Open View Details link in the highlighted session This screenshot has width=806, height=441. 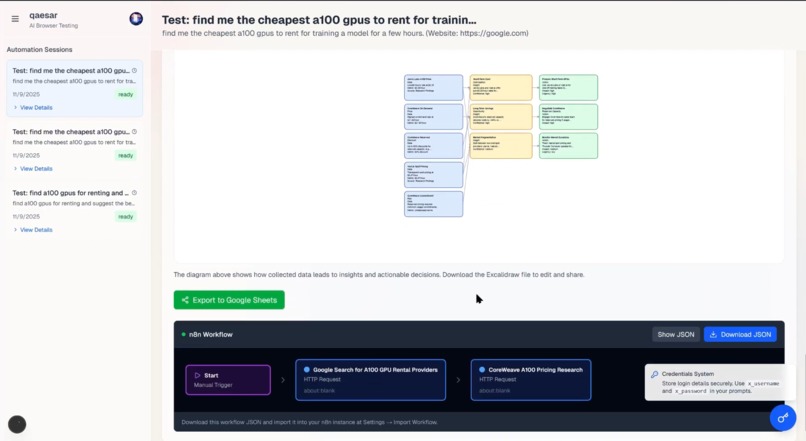[36, 107]
